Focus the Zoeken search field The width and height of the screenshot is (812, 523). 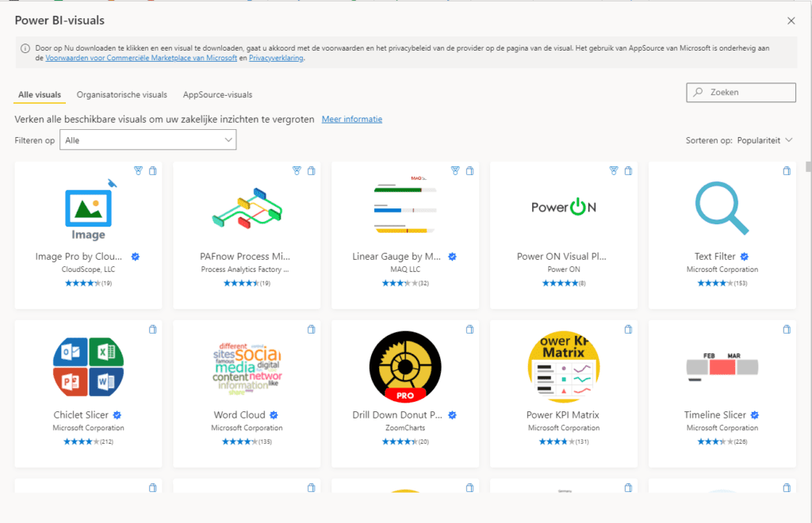coord(741,93)
